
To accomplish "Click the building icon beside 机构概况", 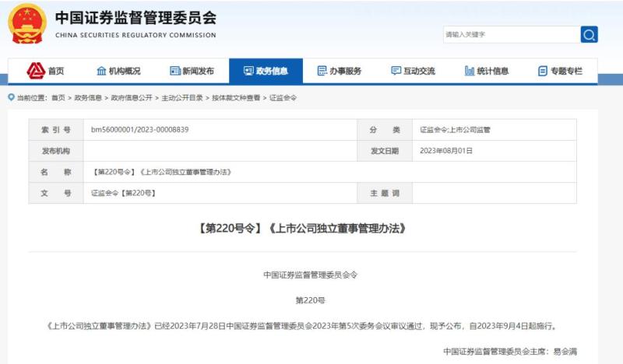I will click(101, 71).
